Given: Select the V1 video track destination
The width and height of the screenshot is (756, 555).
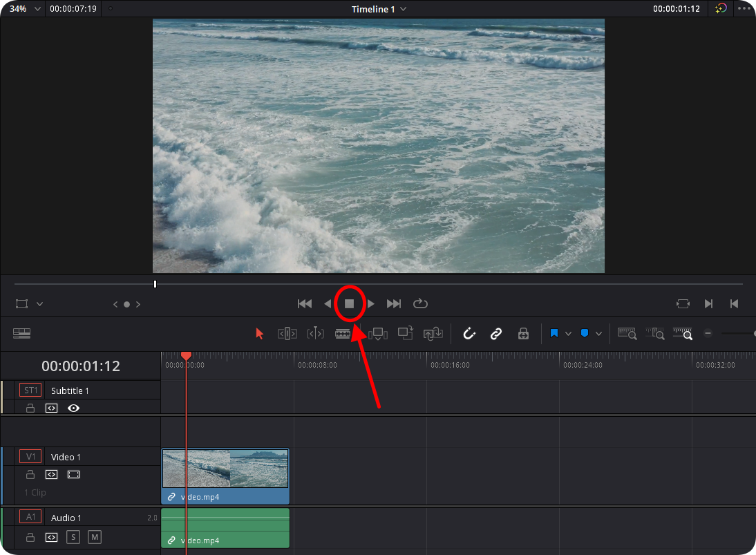Looking at the screenshot, I should pyautogui.click(x=30, y=457).
